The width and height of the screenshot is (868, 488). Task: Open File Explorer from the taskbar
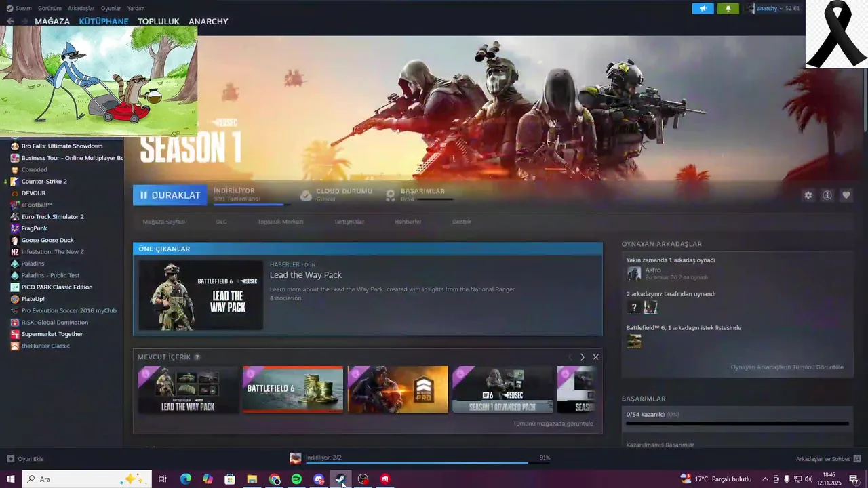[x=252, y=479]
